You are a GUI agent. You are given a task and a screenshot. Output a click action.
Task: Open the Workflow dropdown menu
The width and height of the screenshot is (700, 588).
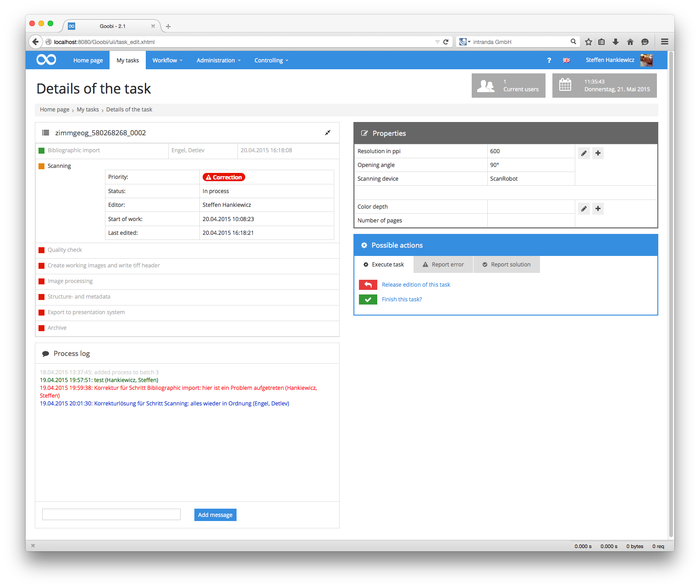167,61
